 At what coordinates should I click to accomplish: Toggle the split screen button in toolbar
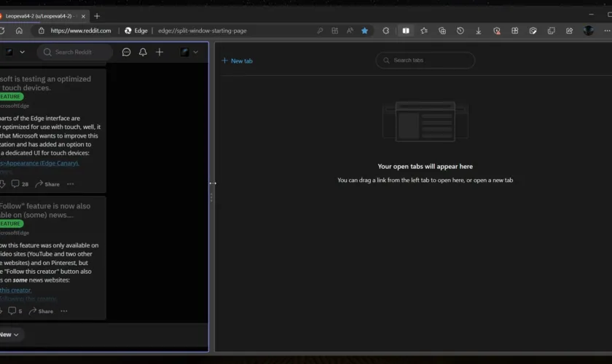pos(406,31)
